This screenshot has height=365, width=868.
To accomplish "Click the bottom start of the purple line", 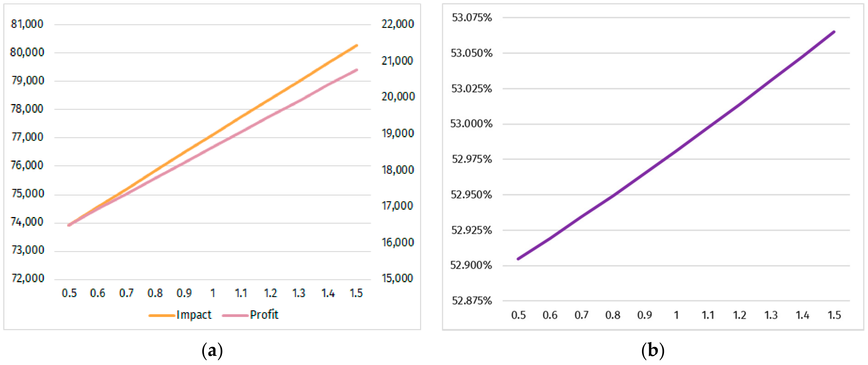I will point(518,259).
